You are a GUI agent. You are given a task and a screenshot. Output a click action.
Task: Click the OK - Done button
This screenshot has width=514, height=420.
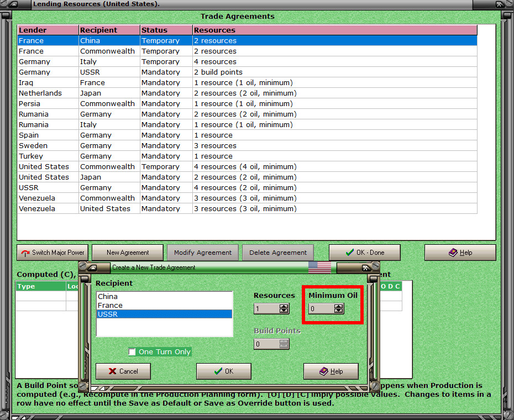(x=365, y=253)
